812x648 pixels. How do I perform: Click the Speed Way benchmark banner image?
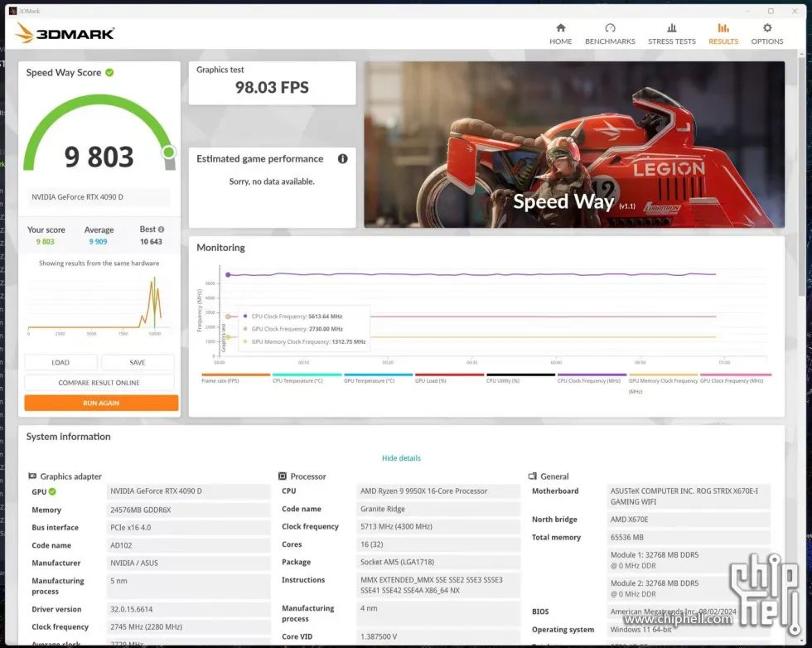573,144
